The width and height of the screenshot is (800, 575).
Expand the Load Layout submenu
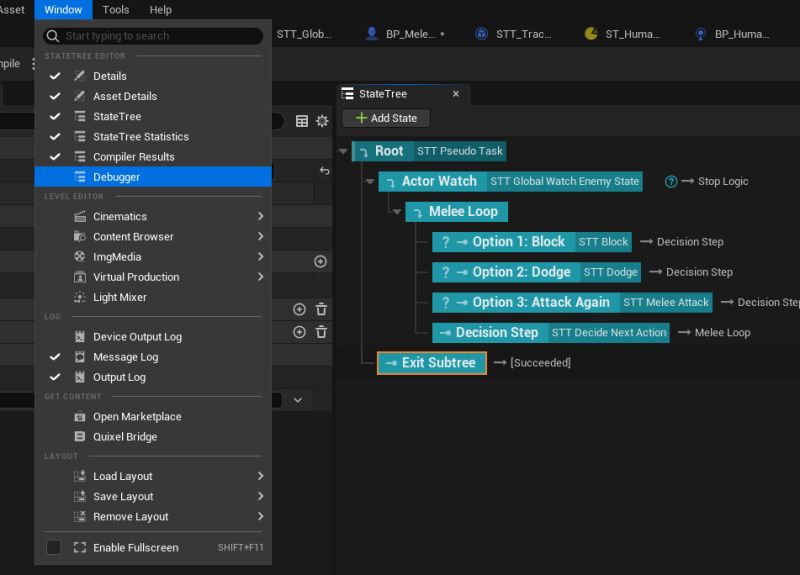(153, 476)
